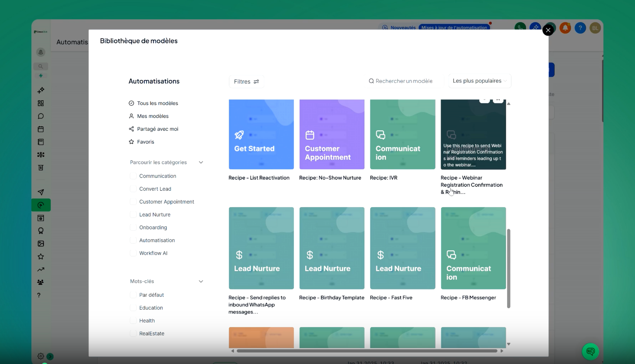The image size is (635, 364).
Task: Open the people group icon in sidebar
Action: pos(41,282)
